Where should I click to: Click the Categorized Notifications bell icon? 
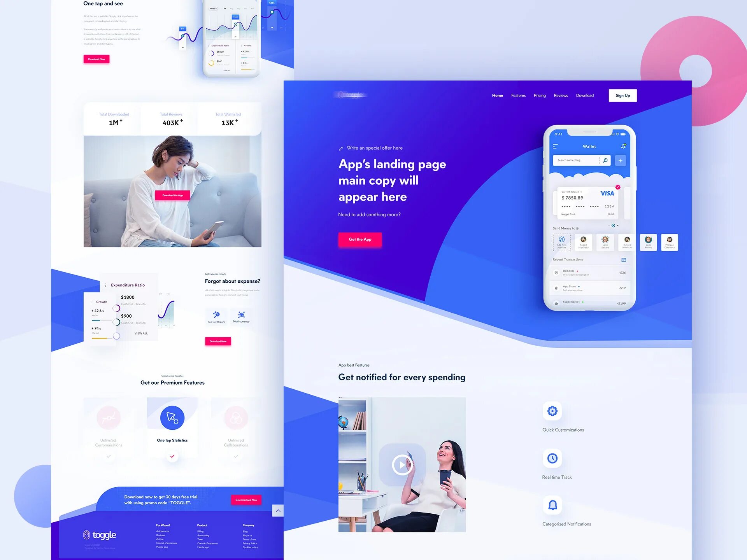pyautogui.click(x=553, y=505)
